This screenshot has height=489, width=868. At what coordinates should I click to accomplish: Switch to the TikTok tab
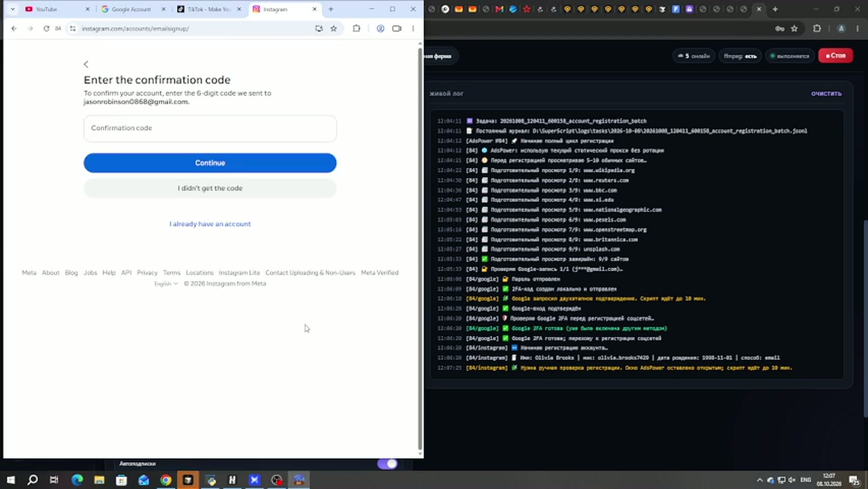click(209, 9)
